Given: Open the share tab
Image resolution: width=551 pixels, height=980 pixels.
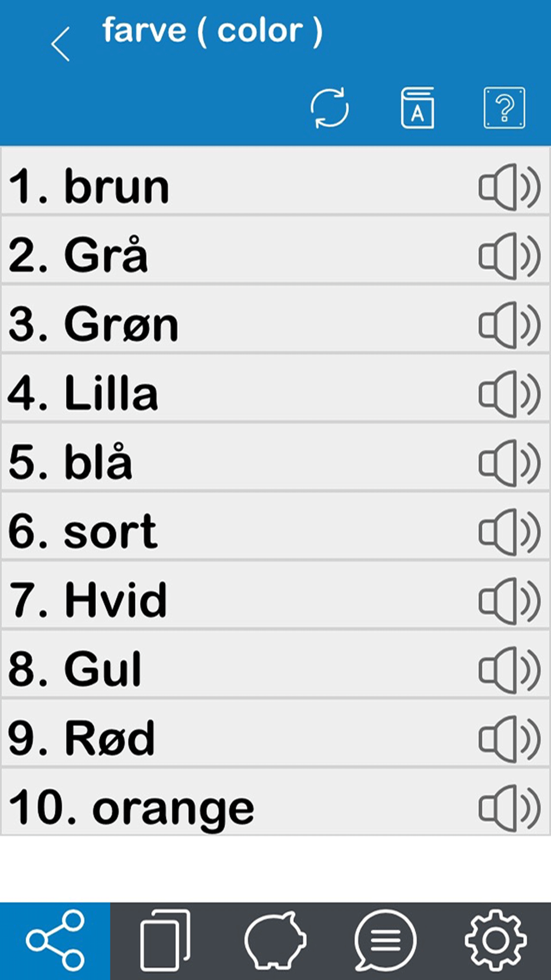Looking at the screenshot, I should [55, 940].
